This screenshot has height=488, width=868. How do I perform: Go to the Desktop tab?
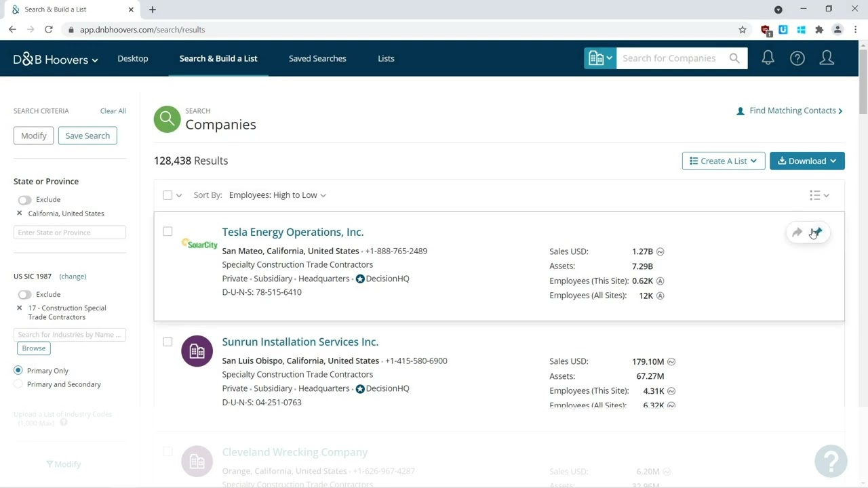pyautogui.click(x=133, y=58)
